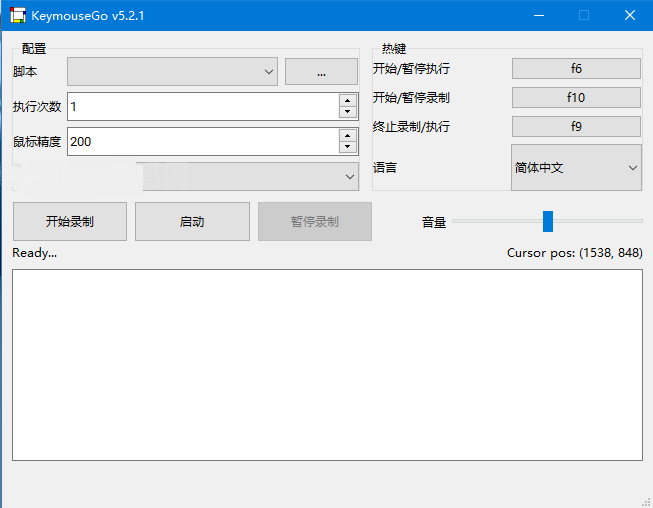Decrease 鼠标精度 using the down arrow

347,148
